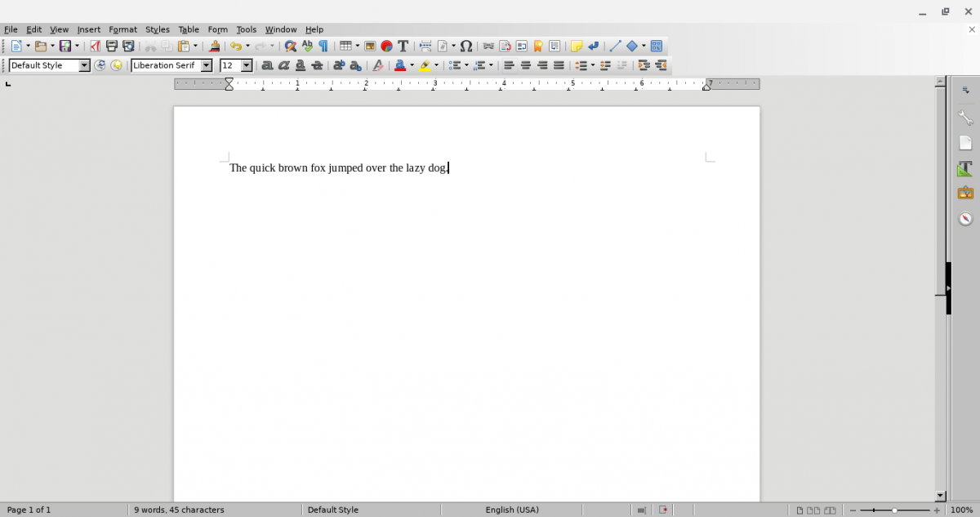Insert a hyperlink

coord(488,47)
